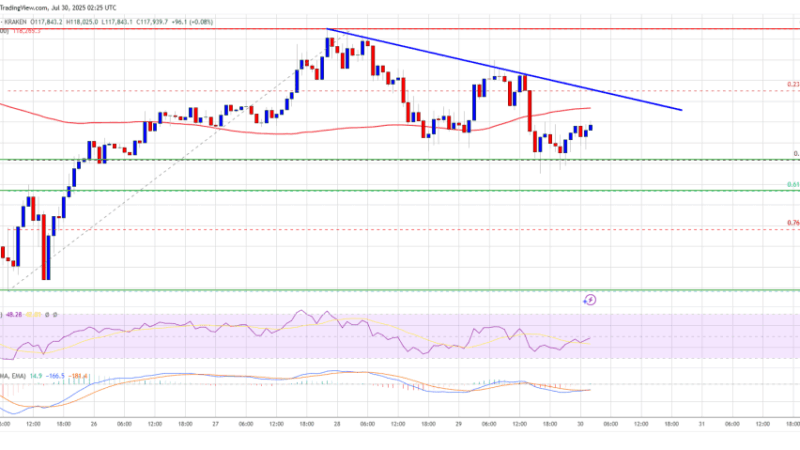This screenshot has width=800, height=450.
Task: Click the date label 31 on time axis
Action: [x=702, y=424]
